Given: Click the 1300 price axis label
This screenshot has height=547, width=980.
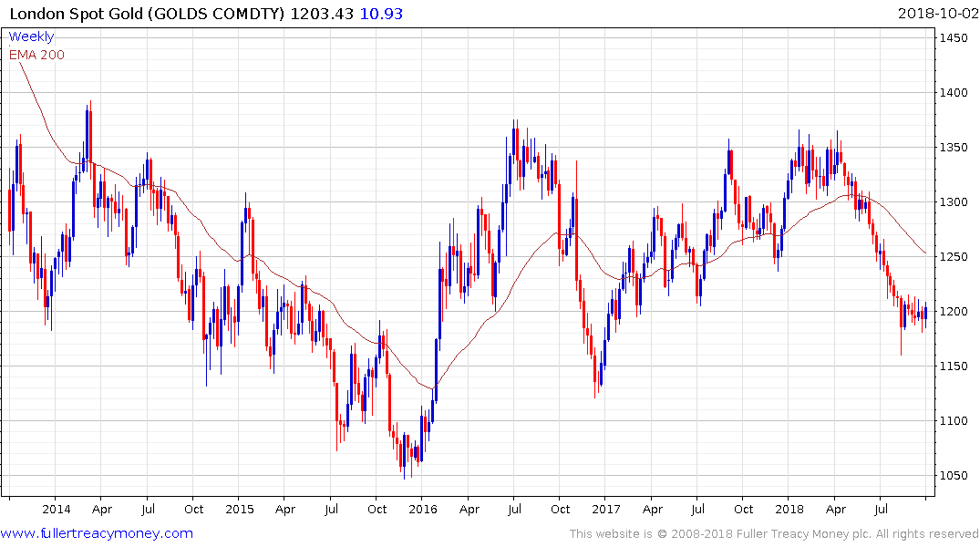Looking at the screenshot, I should (954, 201).
